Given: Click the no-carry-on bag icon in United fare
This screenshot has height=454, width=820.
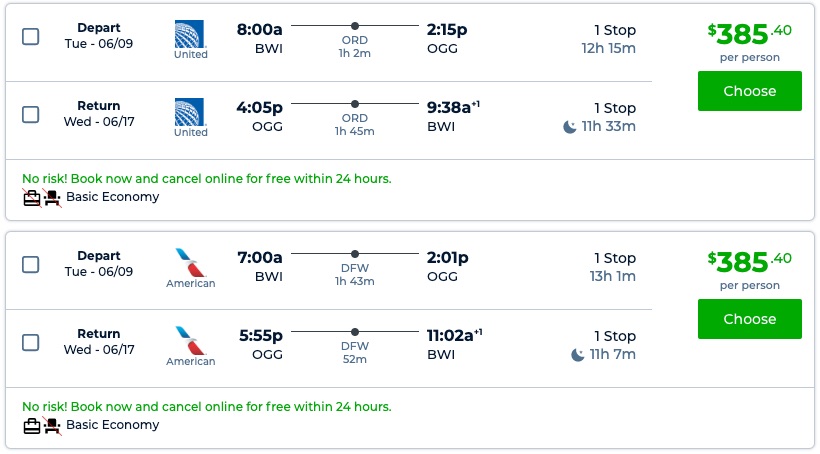Looking at the screenshot, I should (32, 198).
